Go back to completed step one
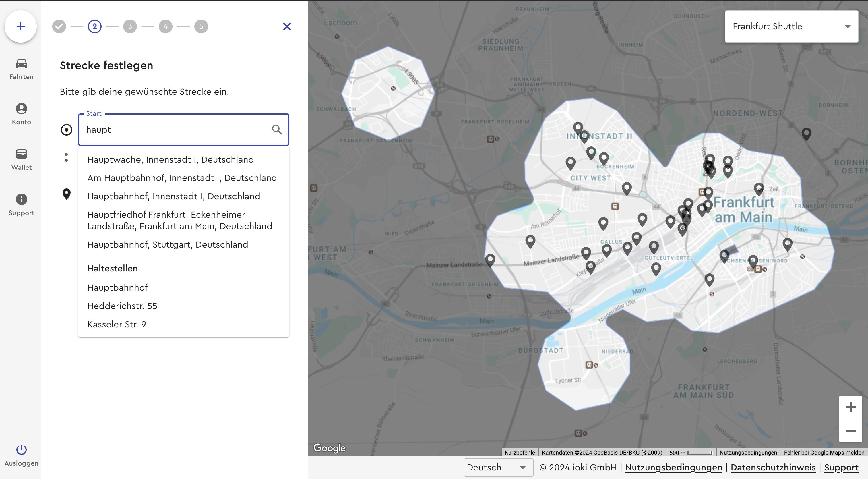This screenshot has height=479, width=868. (x=59, y=26)
